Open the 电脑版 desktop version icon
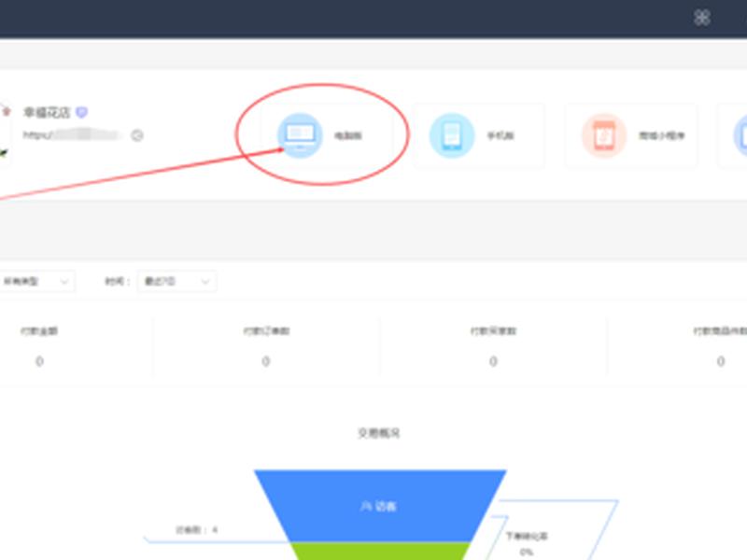The height and width of the screenshot is (560, 747). click(300, 135)
